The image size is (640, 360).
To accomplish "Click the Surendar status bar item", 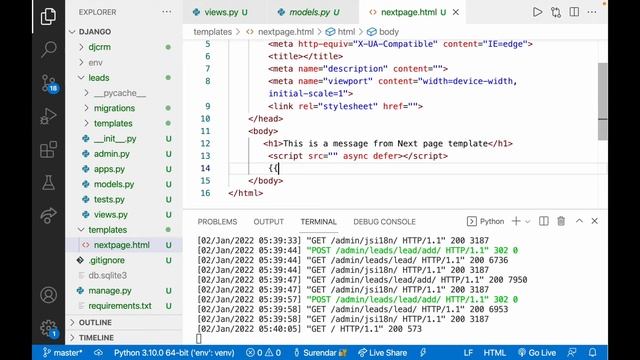I will click(x=320, y=353).
